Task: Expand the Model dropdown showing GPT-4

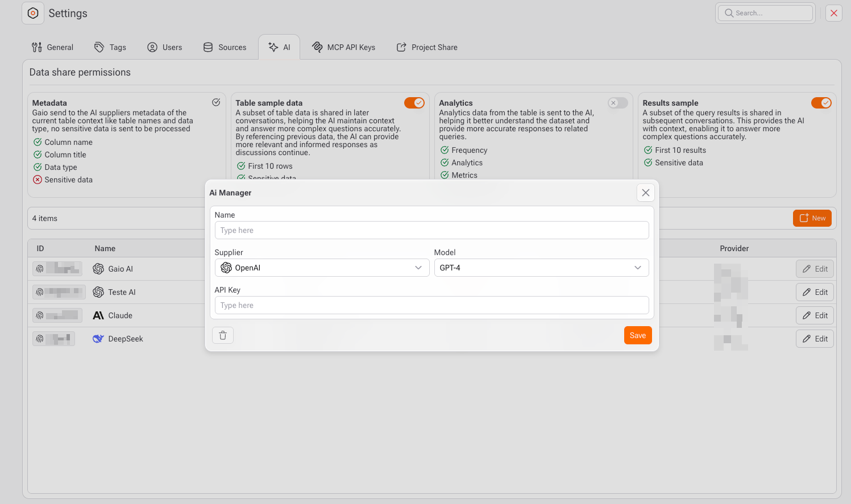Action: [541, 268]
